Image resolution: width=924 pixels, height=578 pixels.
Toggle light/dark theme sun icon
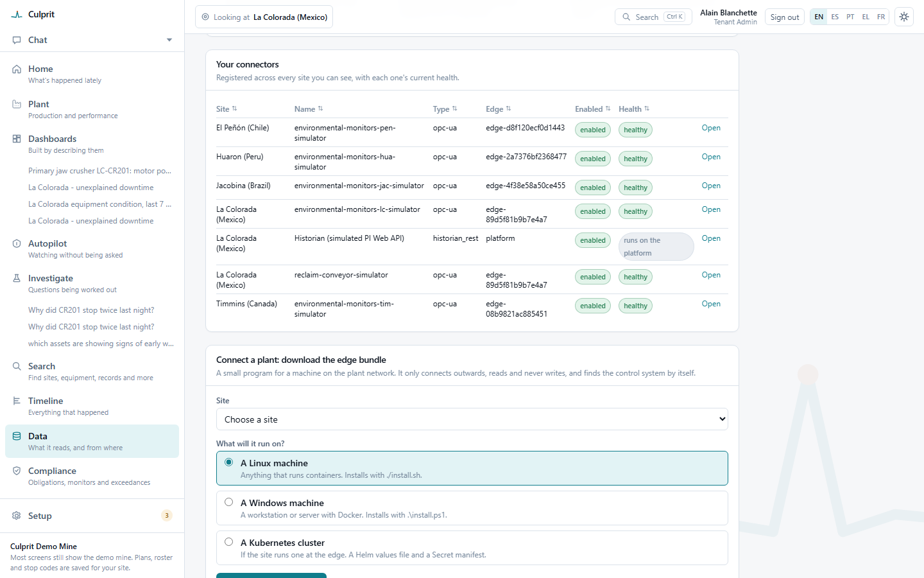(x=904, y=17)
